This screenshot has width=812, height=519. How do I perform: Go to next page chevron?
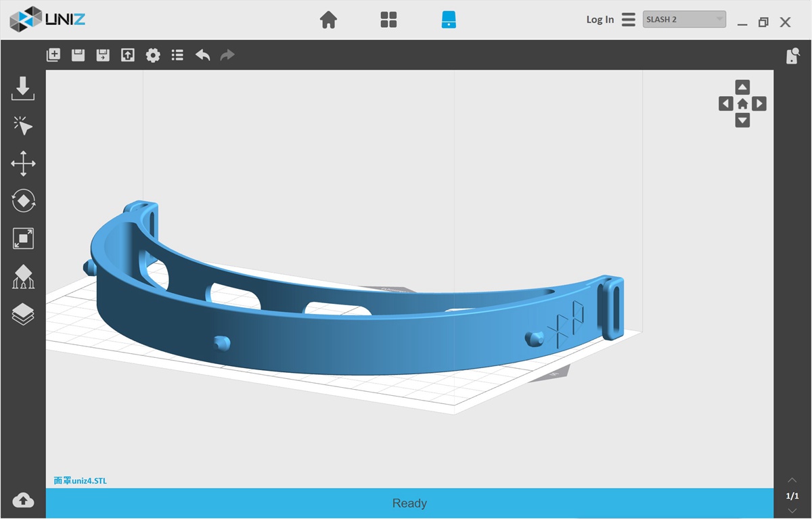tap(792, 510)
